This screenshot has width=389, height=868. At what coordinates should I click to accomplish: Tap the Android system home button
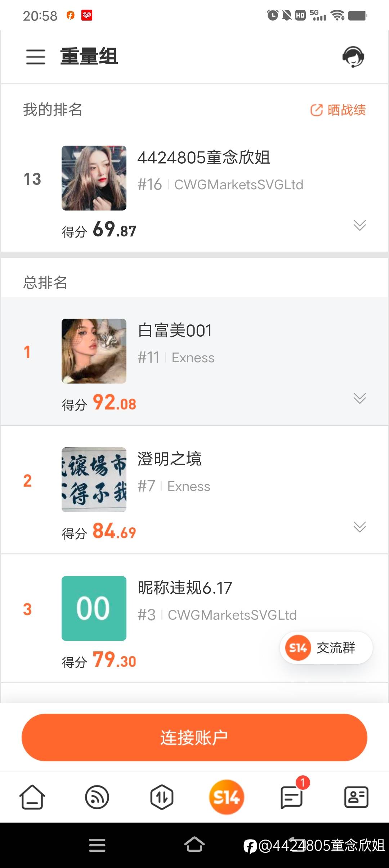click(194, 845)
